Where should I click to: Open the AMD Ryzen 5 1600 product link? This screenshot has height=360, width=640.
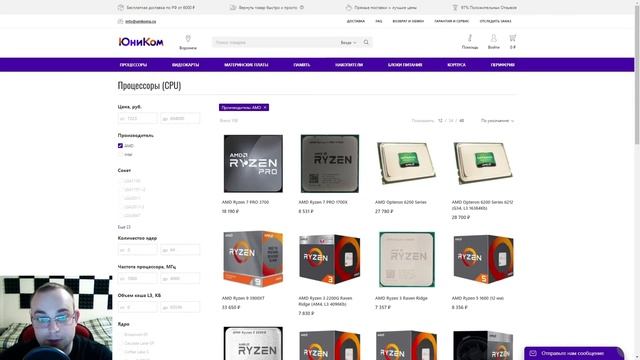tap(478, 298)
